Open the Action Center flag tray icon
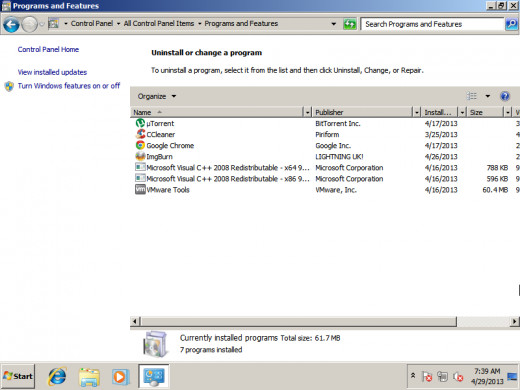The image size is (520, 390). (427, 377)
